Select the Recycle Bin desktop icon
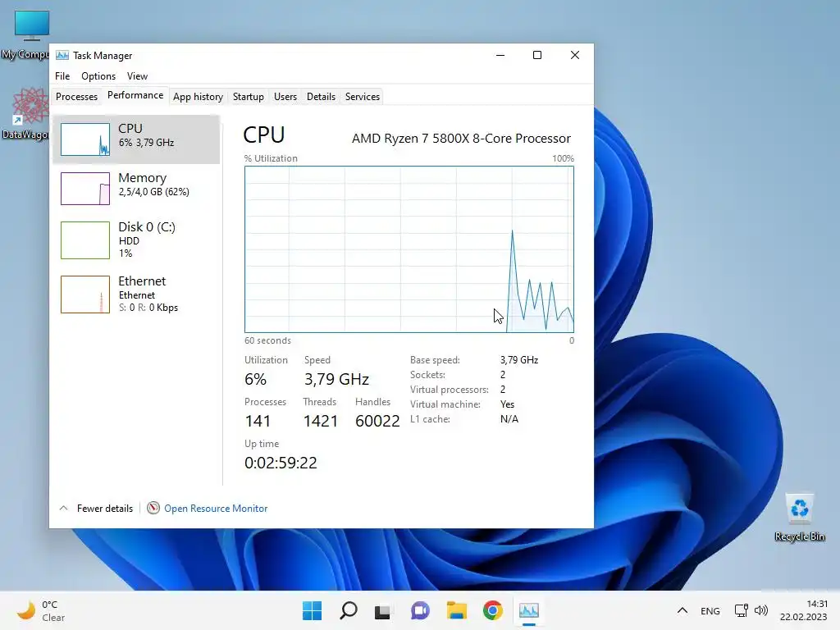The width and height of the screenshot is (840, 630). [799, 517]
